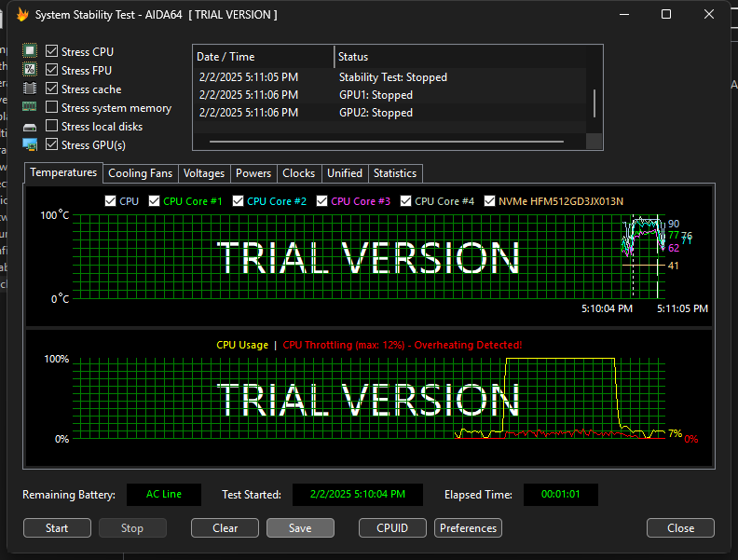Click the AIDA64 flame icon in title bar
The height and width of the screenshot is (560, 738).
pyautogui.click(x=22, y=15)
